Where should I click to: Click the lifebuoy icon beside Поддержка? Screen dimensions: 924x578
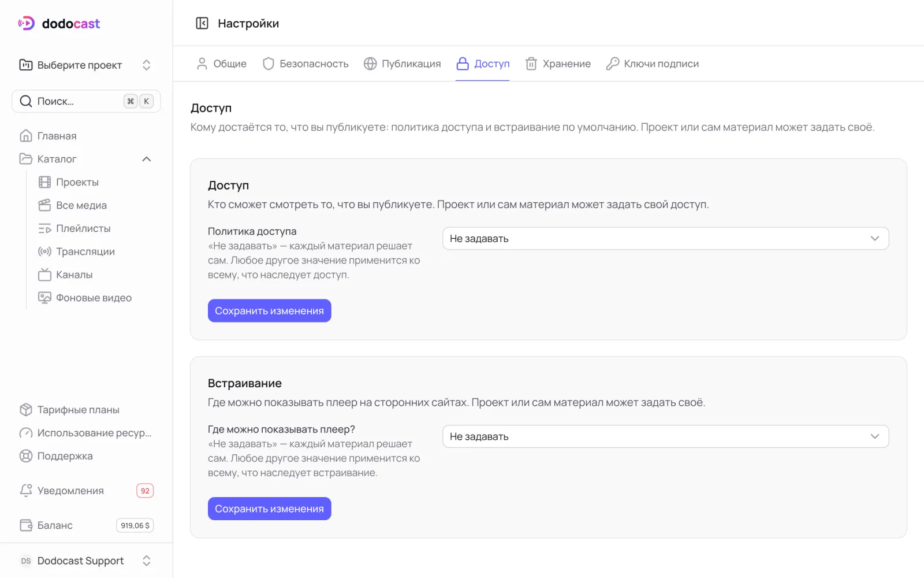click(x=26, y=456)
